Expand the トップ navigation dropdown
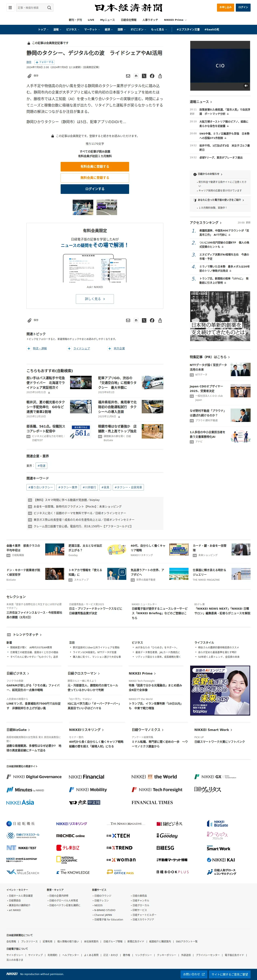 click(x=43, y=29)
